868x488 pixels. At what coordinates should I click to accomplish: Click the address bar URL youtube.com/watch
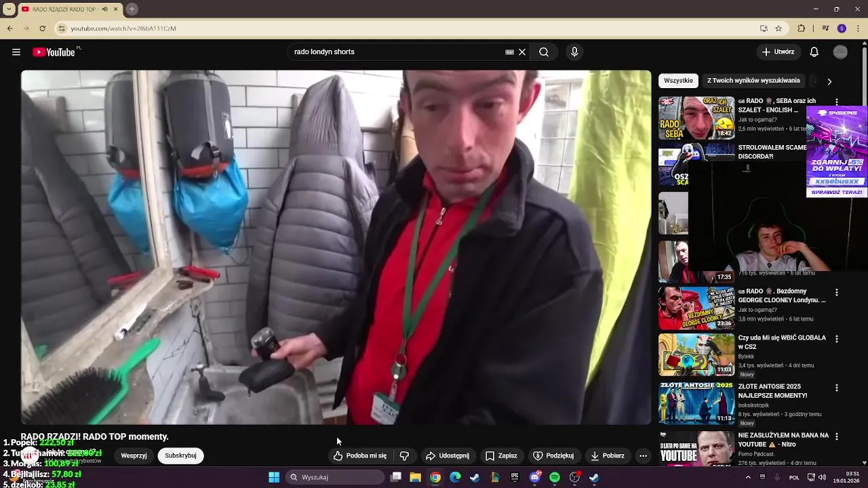click(x=123, y=28)
